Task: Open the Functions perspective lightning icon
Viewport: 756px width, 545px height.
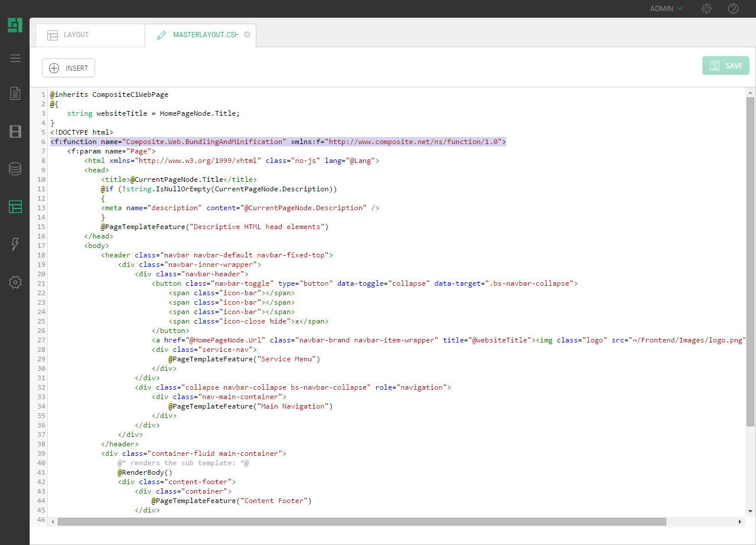Action: (x=15, y=244)
